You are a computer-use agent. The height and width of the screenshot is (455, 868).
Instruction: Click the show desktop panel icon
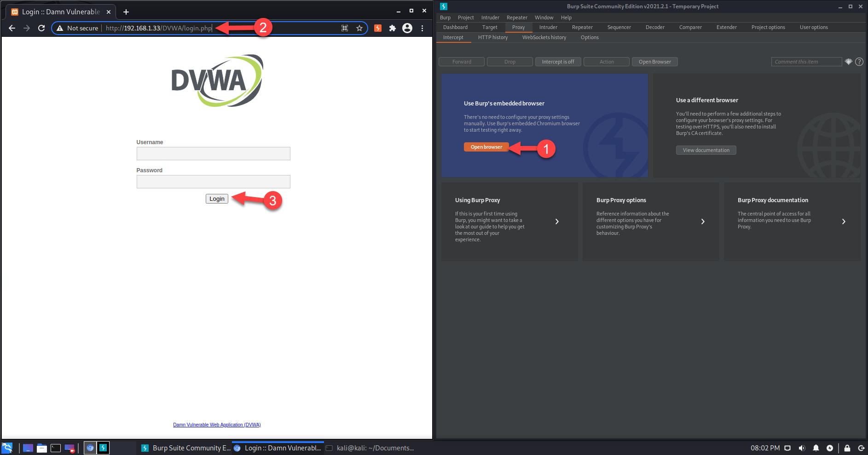[x=28, y=448]
